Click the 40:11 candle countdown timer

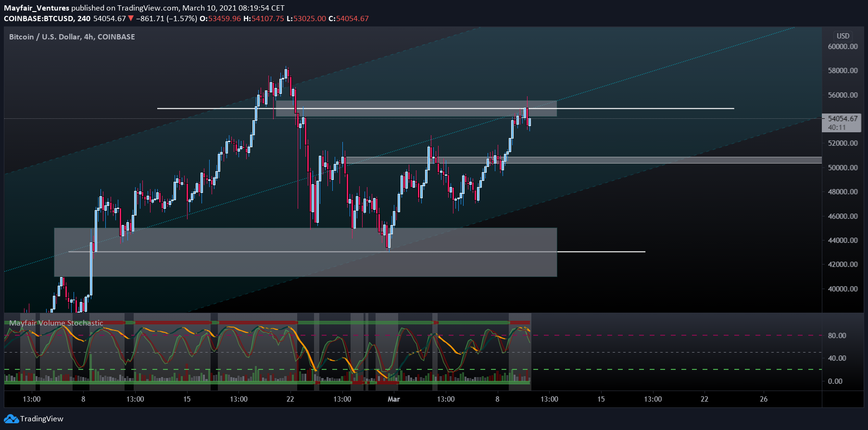pyautogui.click(x=837, y=127)
